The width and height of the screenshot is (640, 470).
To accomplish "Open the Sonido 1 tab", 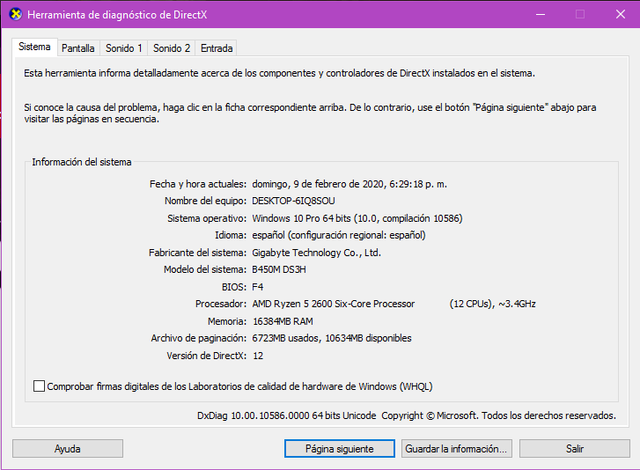I will pos(124,48).
